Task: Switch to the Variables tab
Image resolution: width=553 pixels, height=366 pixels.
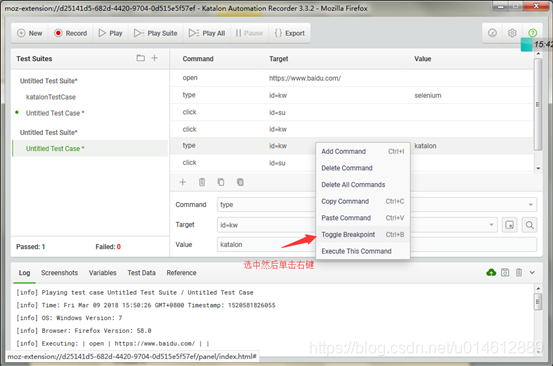Action: pos(102,273)
